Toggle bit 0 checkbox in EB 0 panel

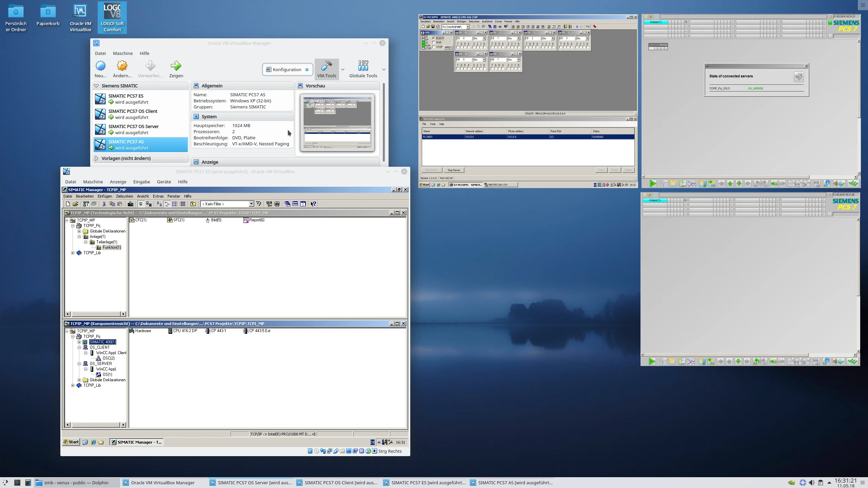click(x=484, y=47)
